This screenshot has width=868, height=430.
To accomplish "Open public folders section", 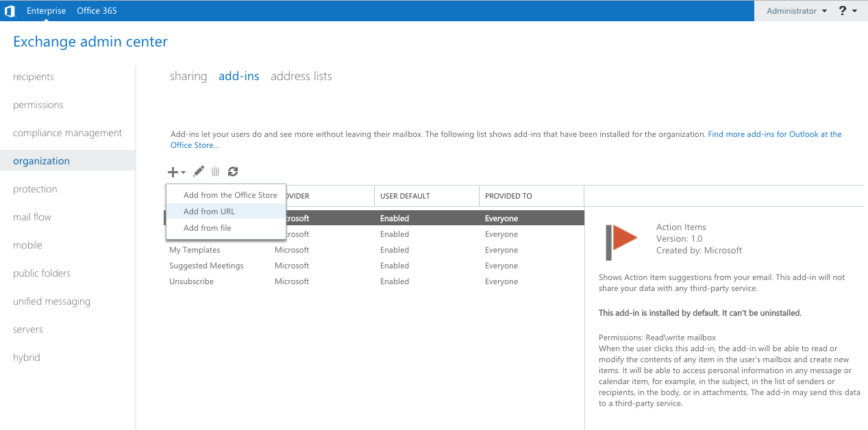I will click(41, 273).
